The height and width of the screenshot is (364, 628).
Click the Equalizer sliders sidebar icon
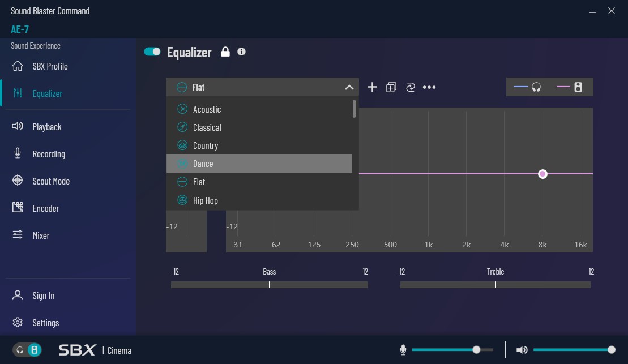coord(18,93)
